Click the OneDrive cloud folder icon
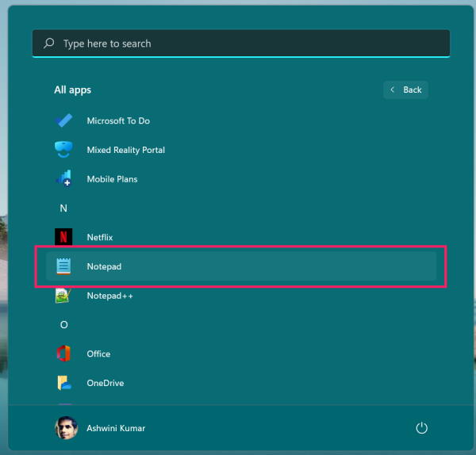476x455 pixels. [64, 383]
